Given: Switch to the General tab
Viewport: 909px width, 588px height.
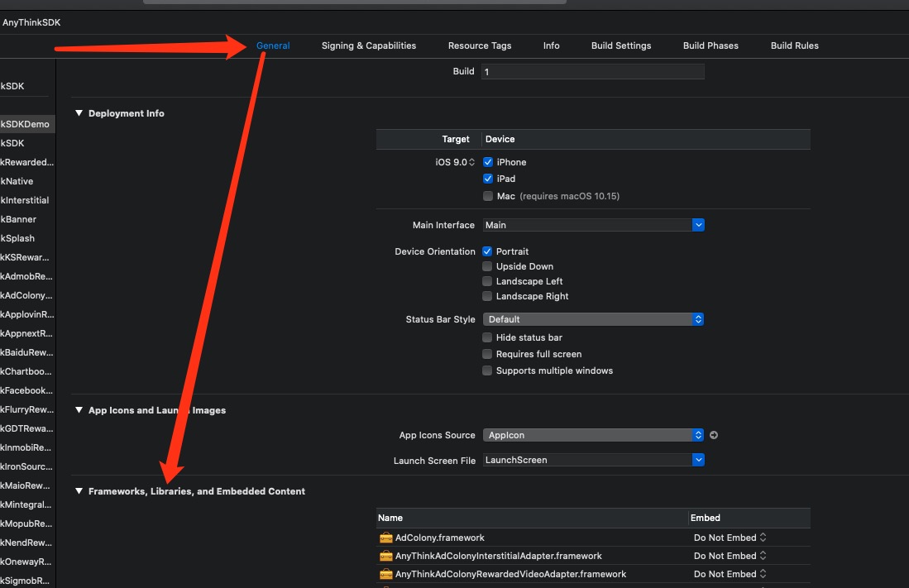Looking at the screenshot, I should click(273, 45).
